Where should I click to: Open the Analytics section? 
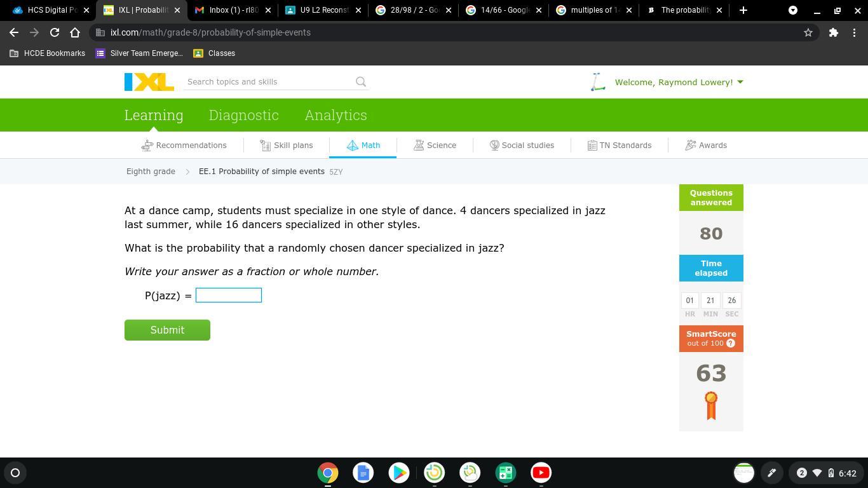click(x=336, y=115)
